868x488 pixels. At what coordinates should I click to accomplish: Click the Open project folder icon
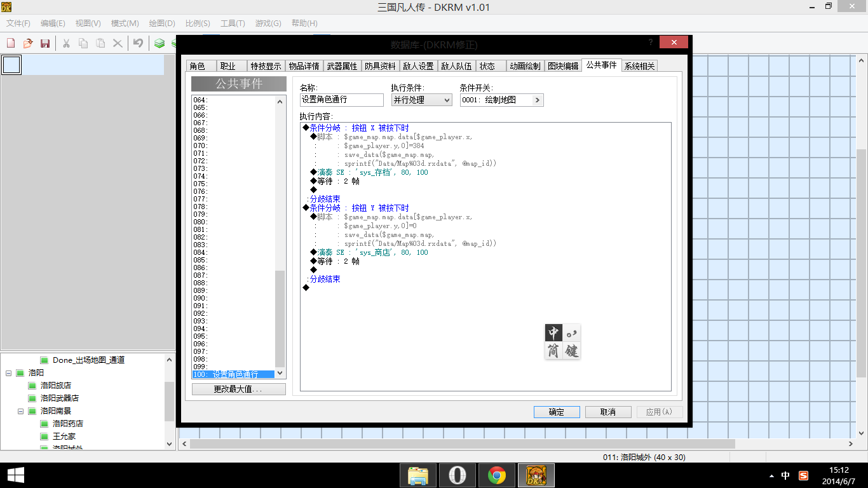[28, 43]
